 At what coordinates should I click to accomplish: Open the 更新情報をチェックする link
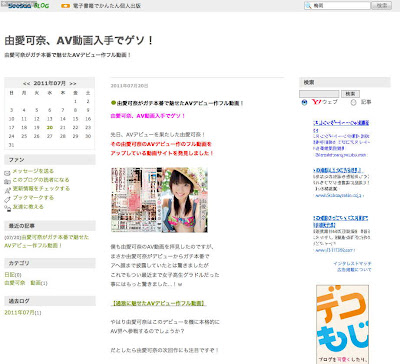click(x=41, y=188)
